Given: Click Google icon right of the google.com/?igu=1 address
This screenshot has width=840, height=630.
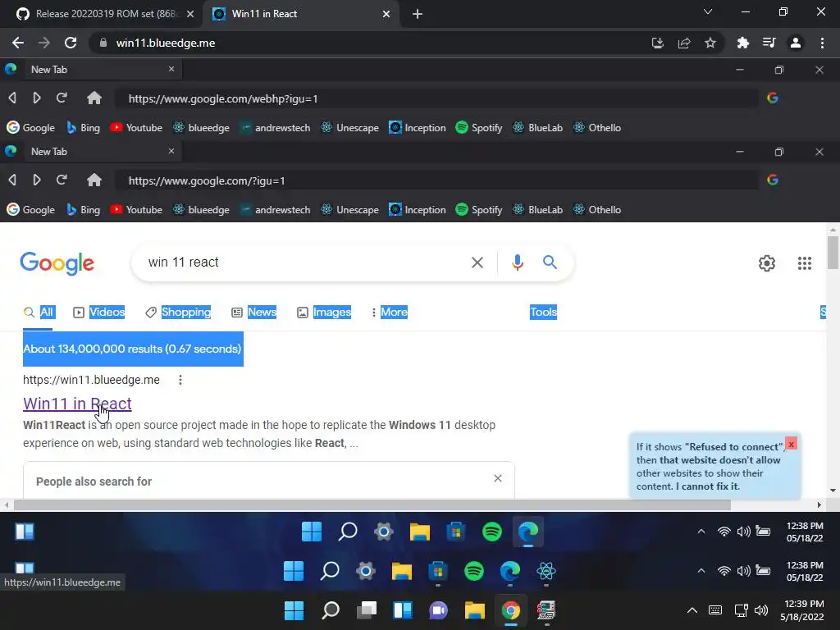Looking at the screenshot, I should (x=773, y=180).
